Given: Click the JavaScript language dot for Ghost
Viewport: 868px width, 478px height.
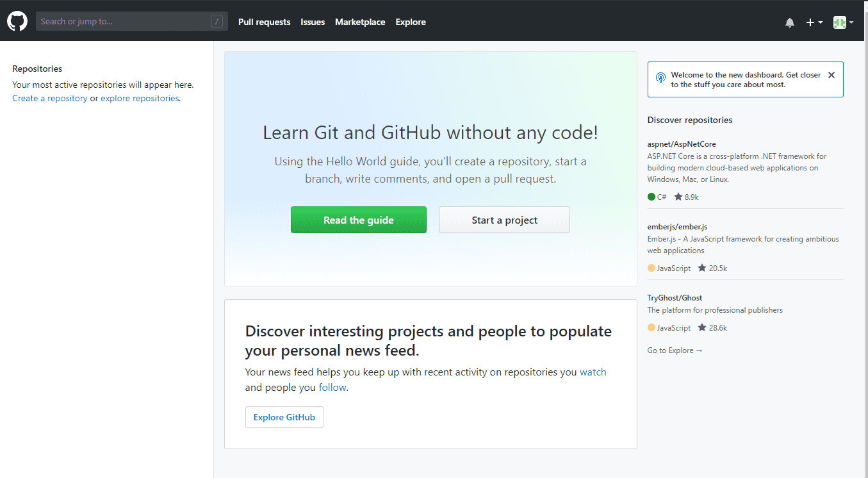Looking at the screenshot, I should (651, 327).
